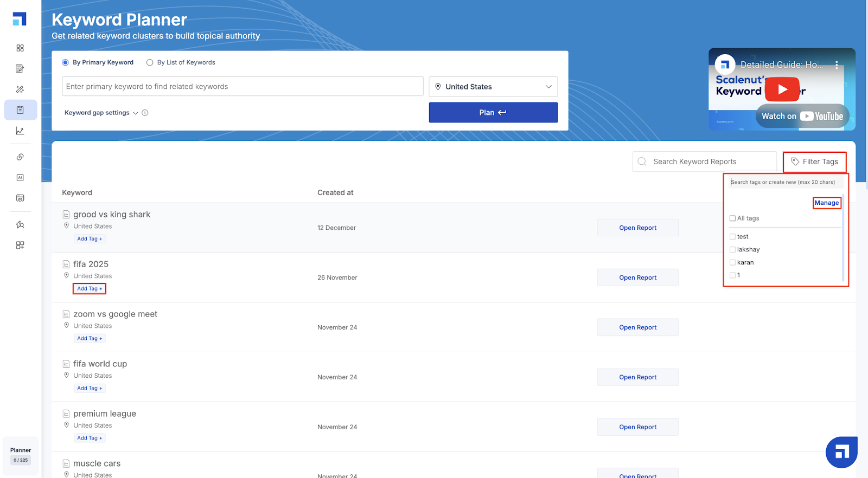The width and height of the screenshot is (868, 478).
Task: Open the line chart analytics sidebar icon
Action: (x=20, y=131)
